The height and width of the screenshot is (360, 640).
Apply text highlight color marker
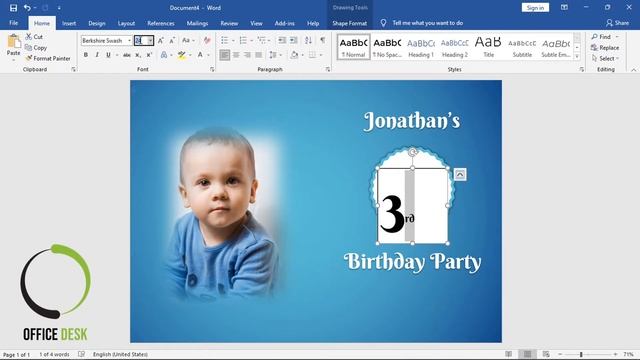[181, 55]
